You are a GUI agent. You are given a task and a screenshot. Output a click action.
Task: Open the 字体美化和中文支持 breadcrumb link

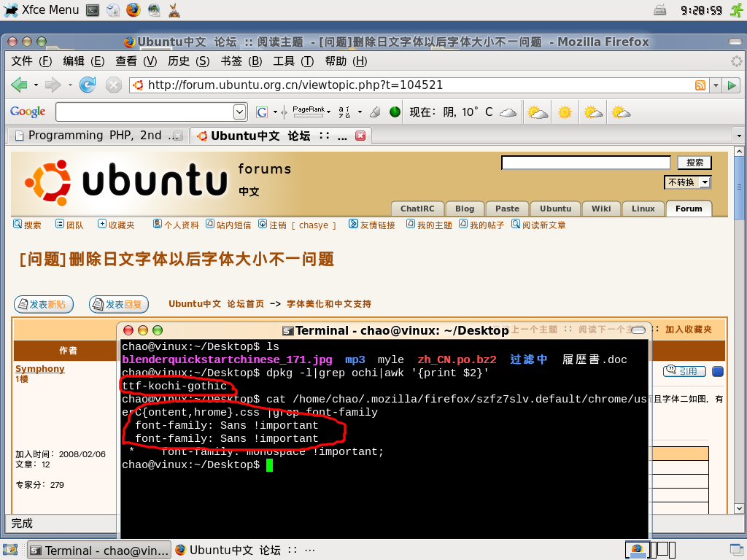pyautogui.click(x=329, y=304)
